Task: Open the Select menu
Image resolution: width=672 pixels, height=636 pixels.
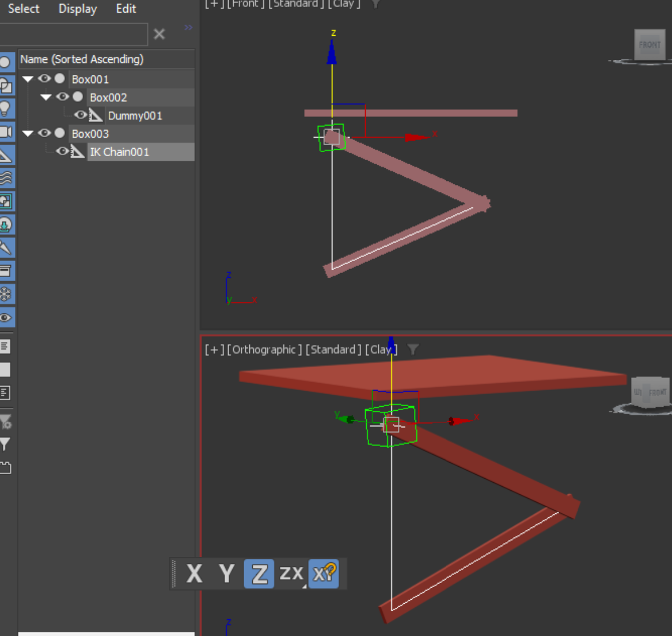Action: pyautogui.click(x=24, y=9)
